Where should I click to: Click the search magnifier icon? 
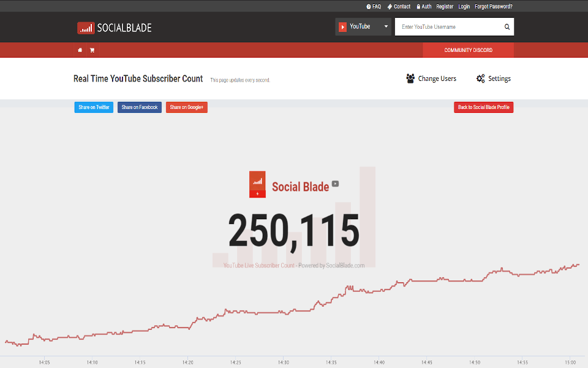click(507, 26)
